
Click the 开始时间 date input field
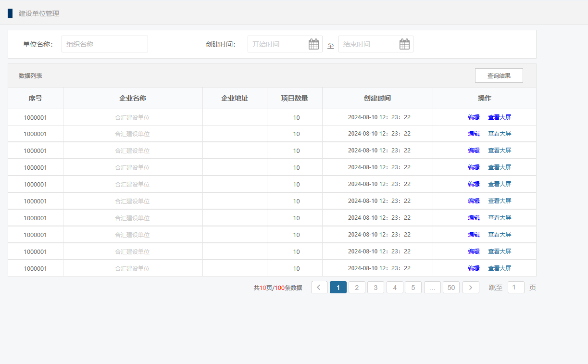[x=278, y=44]
